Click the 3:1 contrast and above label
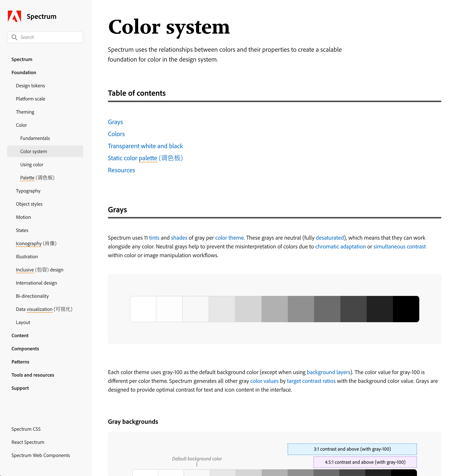458x476 pixels. pyautogui.click(x=352, y=449)
